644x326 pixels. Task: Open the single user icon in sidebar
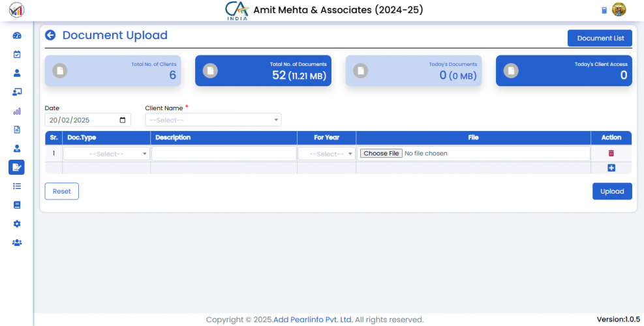(x=17, y=73)
